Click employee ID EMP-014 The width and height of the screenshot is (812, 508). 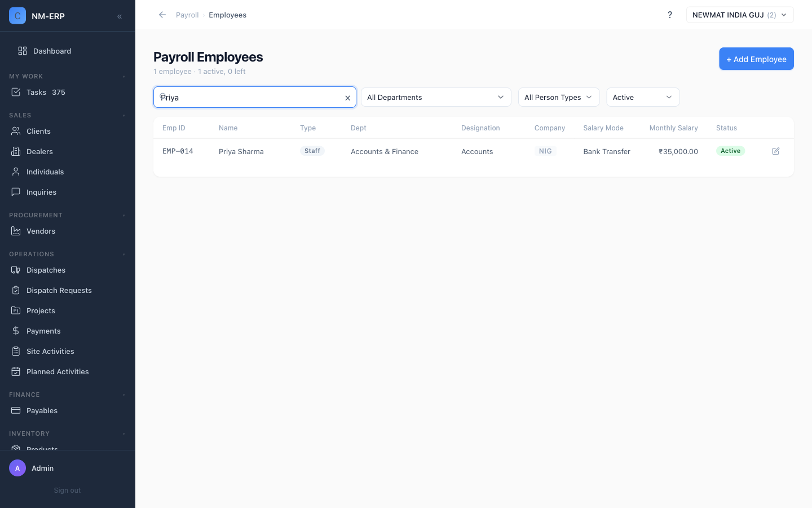pyautogui.click(x=178, y=151)
